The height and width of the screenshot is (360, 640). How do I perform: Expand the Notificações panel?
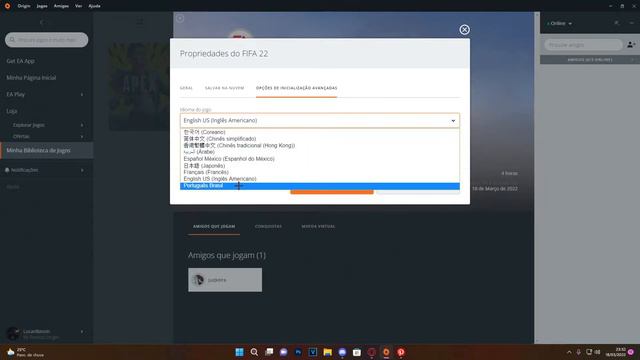coord(82,170)
